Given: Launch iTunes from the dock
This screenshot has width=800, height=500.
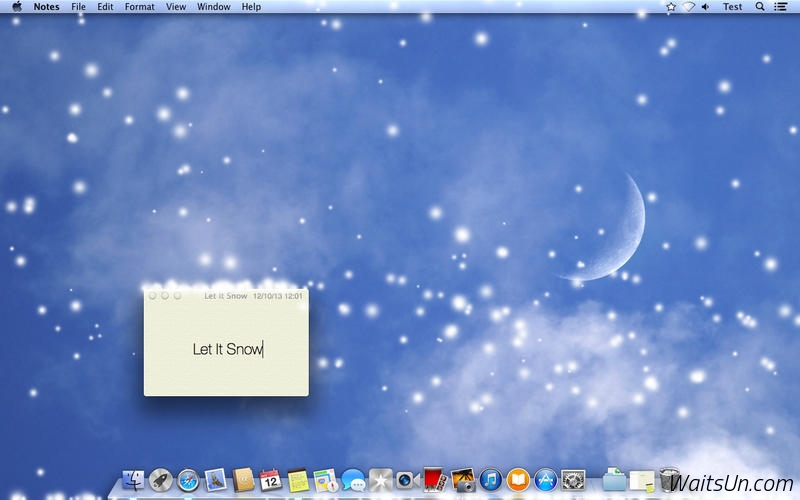Looking at the screenshot, I should (491, 481).
